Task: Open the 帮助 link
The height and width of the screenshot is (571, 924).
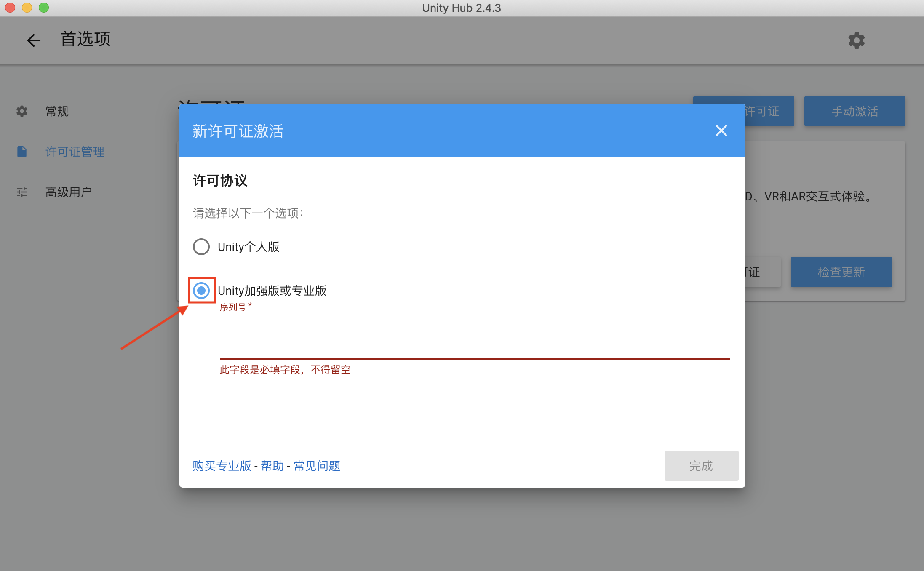Action: (272, 466)
